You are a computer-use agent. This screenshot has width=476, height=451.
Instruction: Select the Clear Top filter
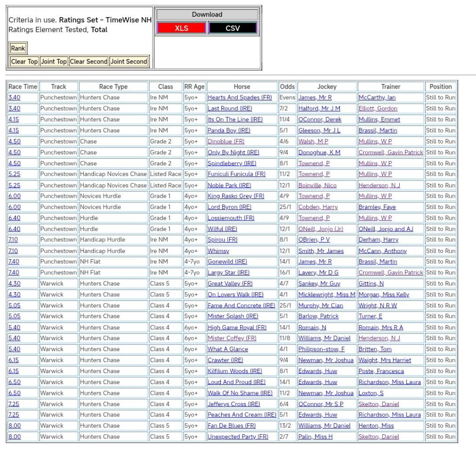point(24,61)
